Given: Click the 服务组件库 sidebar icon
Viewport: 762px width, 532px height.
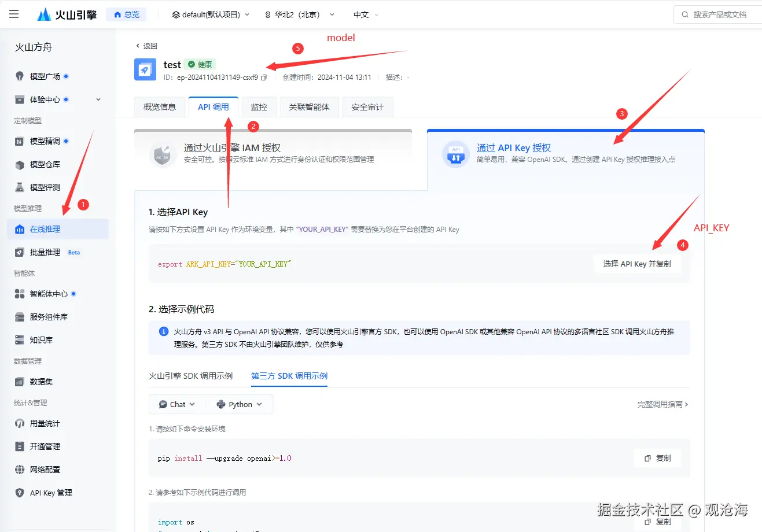Looking at the screenshot, I should pyautogui.click(x=20, y=317).
